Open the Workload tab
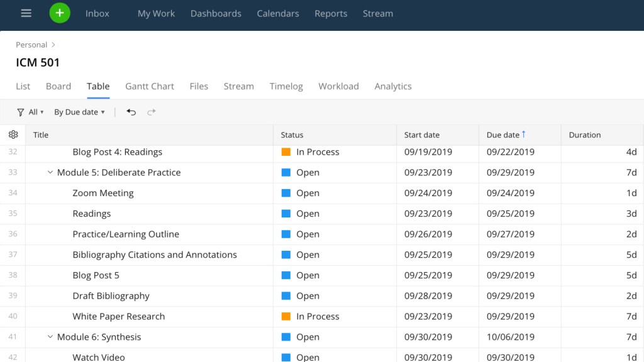 pos(338,86)
